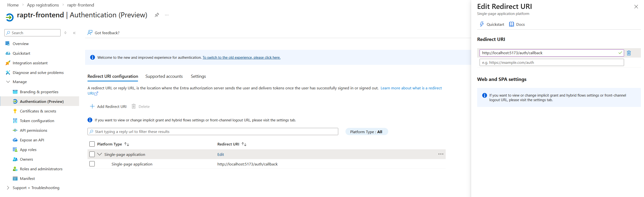The width and height of the screenshot is (644, 197).
Task: Expand Support + Troubleshooting section
Action: 8,188
